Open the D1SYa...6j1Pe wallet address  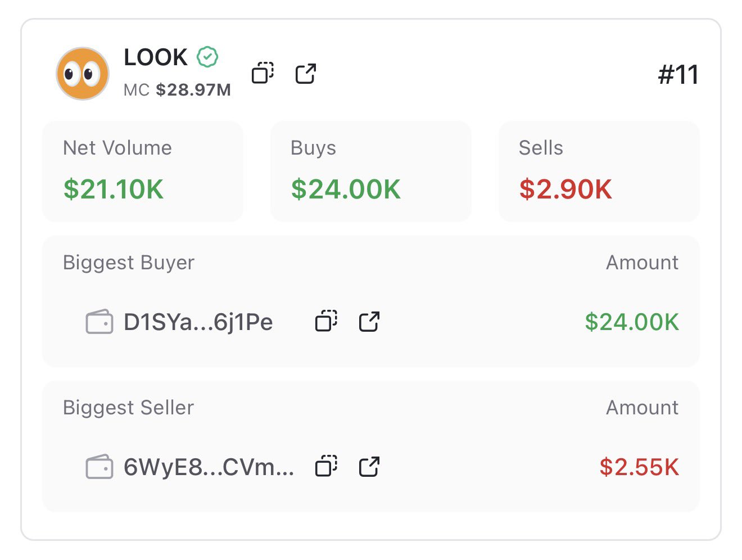point(198,322)
